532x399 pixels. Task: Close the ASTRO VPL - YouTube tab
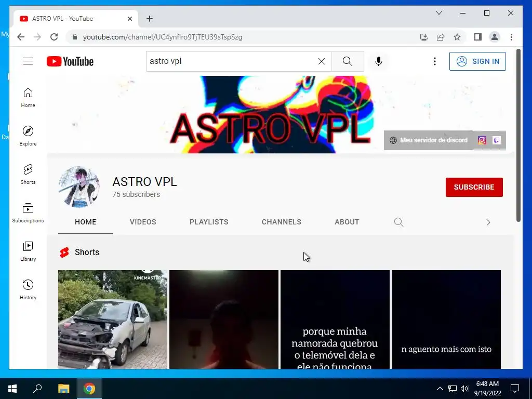pos(129,19)
